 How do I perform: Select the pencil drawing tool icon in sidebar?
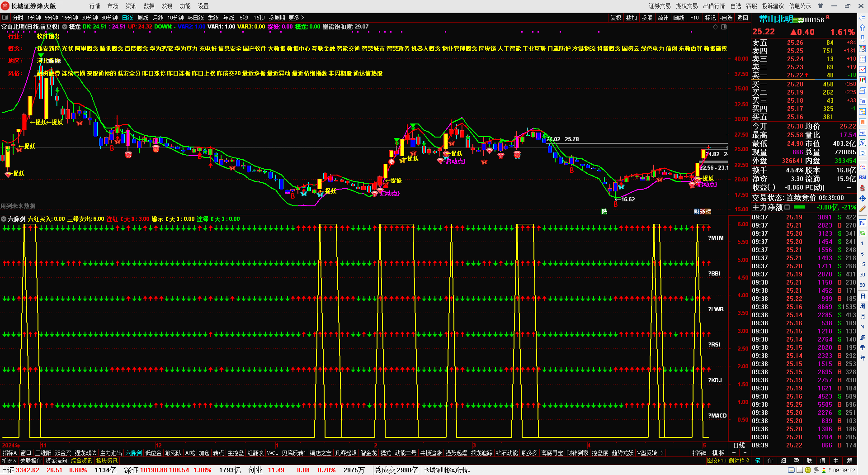[863, 209]
